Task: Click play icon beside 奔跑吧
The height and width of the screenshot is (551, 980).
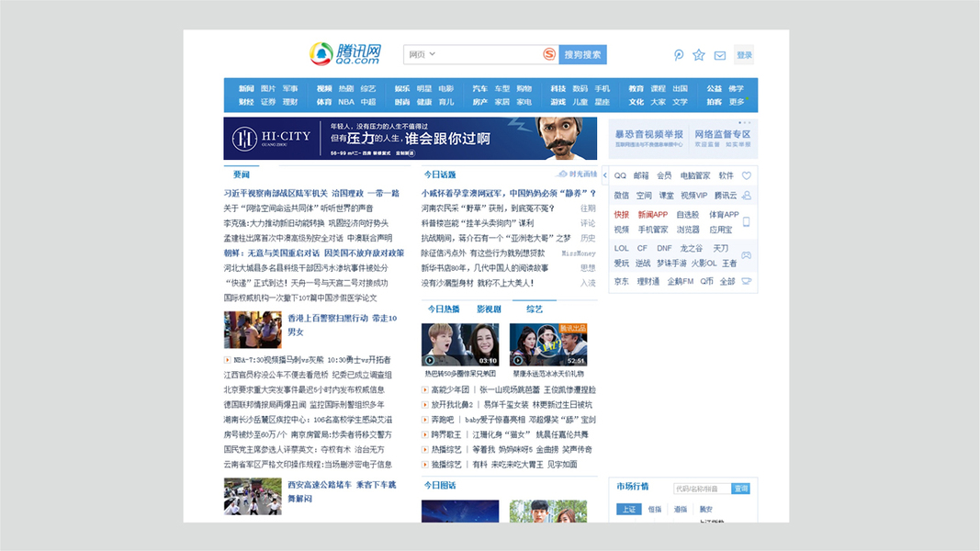Action: pos(425,420)
